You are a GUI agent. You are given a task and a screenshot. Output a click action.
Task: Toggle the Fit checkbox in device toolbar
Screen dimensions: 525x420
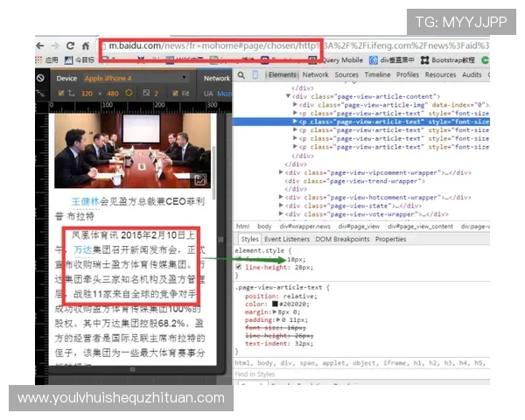tap(175, 92)
